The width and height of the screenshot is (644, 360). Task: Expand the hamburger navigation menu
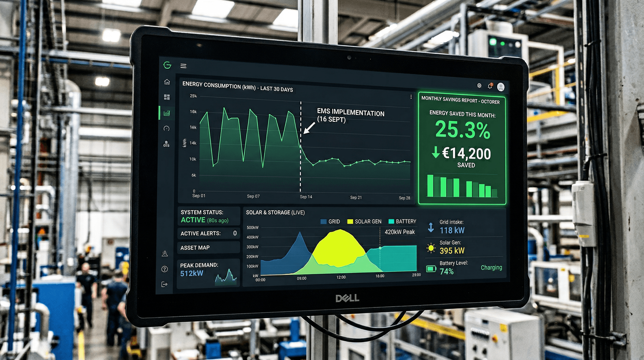183,66
